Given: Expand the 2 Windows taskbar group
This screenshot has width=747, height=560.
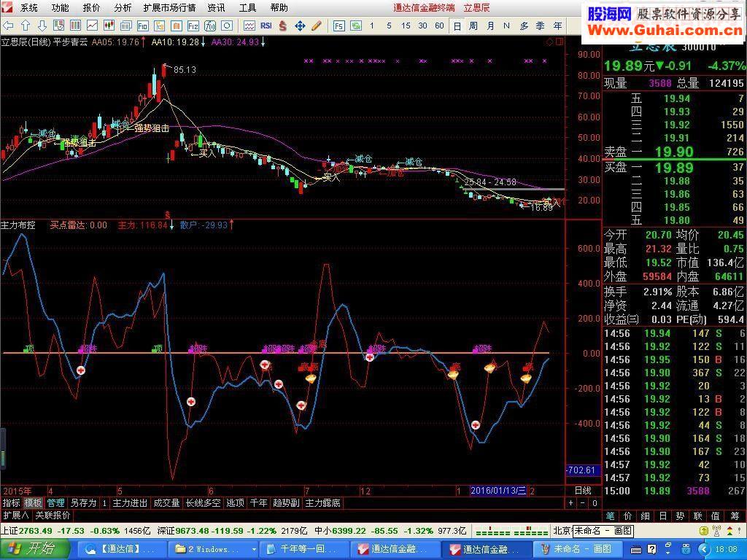Looking at the screenshot, I should tap(215, 549).
